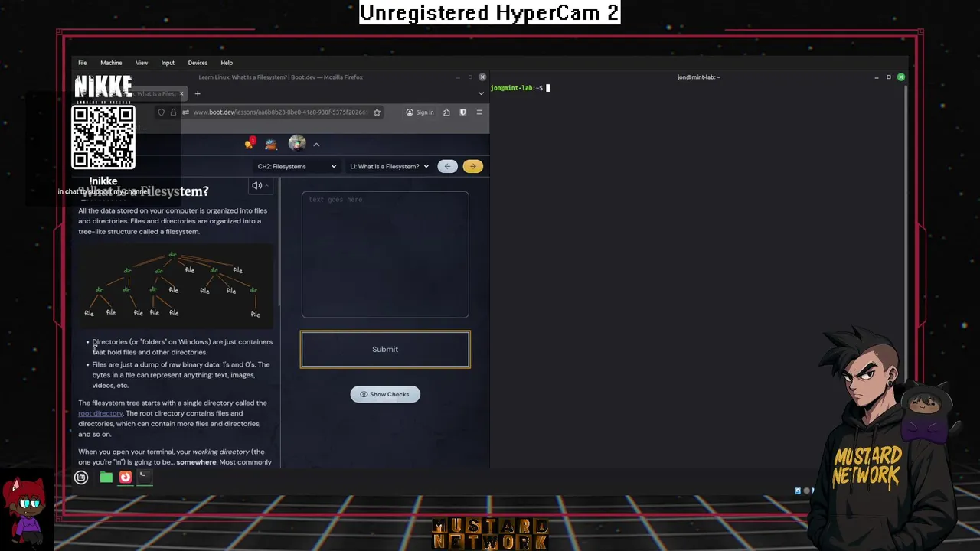
Task: Click the site security padlock icon
Action: 173,112
